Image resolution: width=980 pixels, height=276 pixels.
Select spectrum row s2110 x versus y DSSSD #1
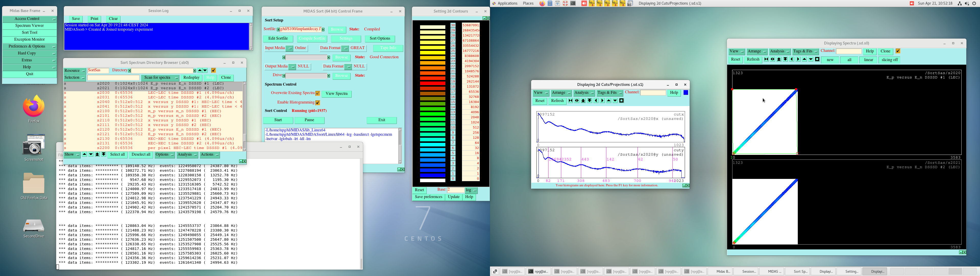pyautogui.click(x=153, y=120)
